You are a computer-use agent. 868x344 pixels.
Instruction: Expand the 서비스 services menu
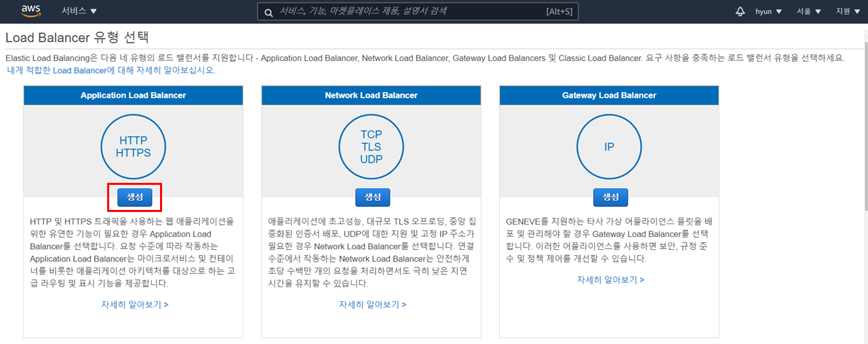(x=79, y=12)
